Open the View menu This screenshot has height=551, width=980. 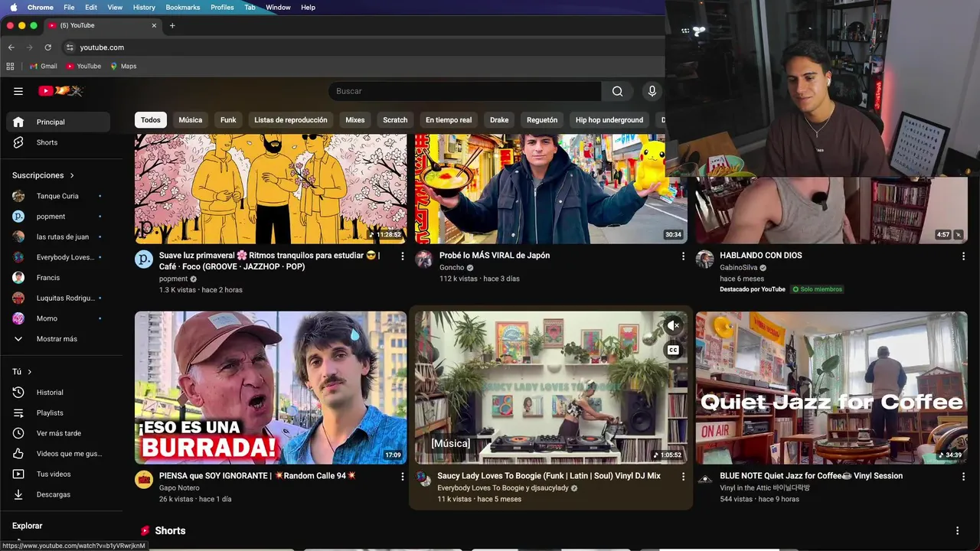pos(115,7)
